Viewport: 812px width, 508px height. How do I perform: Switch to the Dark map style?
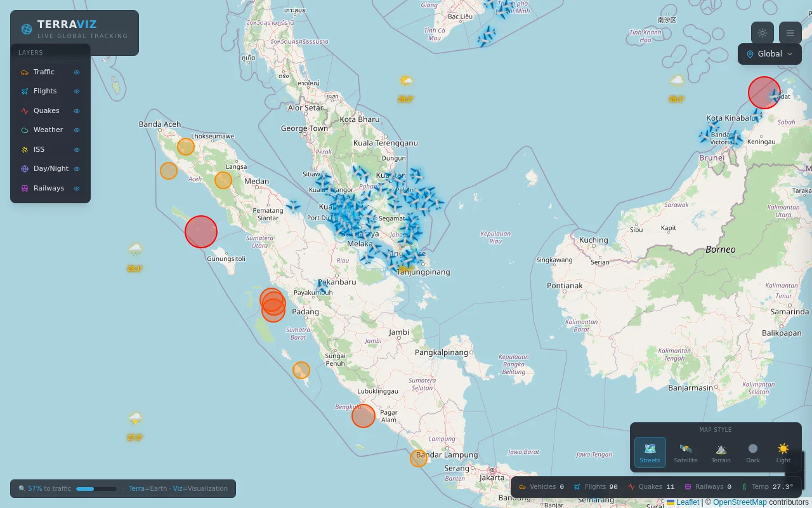point(753,452)
